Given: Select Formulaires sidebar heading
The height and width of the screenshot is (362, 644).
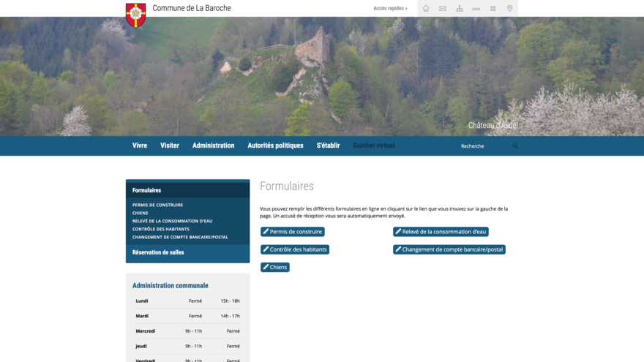Looking at the screenshot, I should point(187,190).
